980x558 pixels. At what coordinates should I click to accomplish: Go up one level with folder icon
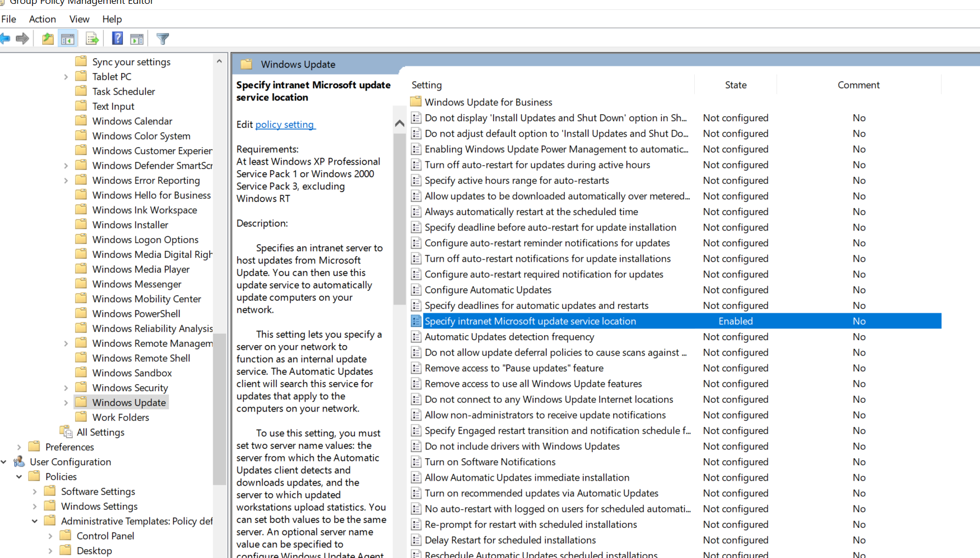pyautogui.click(x=48, y=38)
